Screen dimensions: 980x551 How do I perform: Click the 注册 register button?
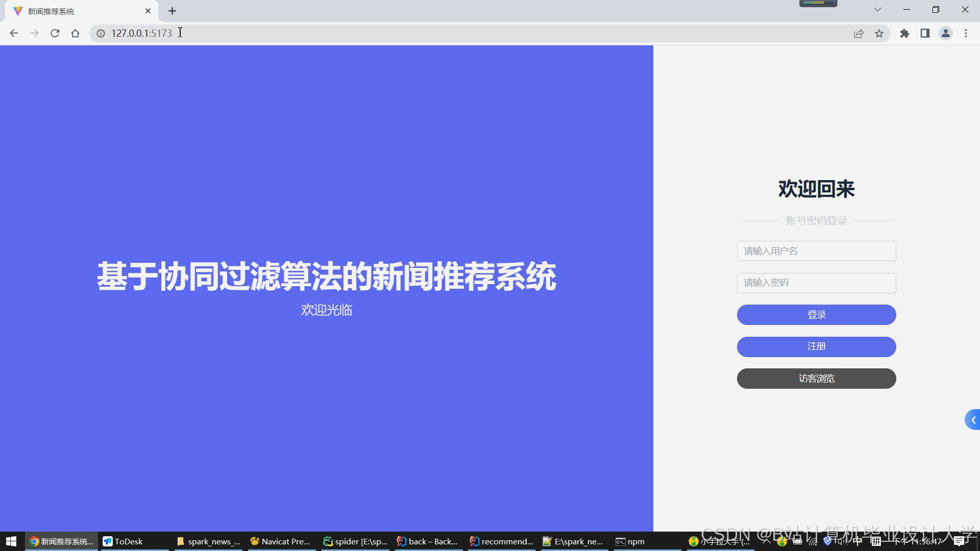point(816,346)
